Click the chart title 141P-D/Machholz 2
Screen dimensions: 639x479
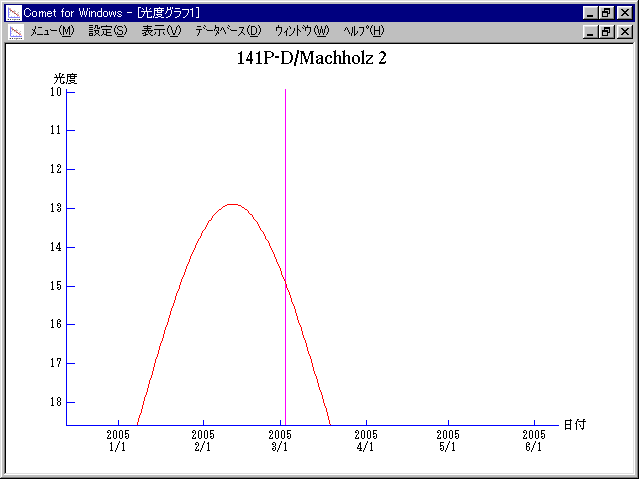308,58
